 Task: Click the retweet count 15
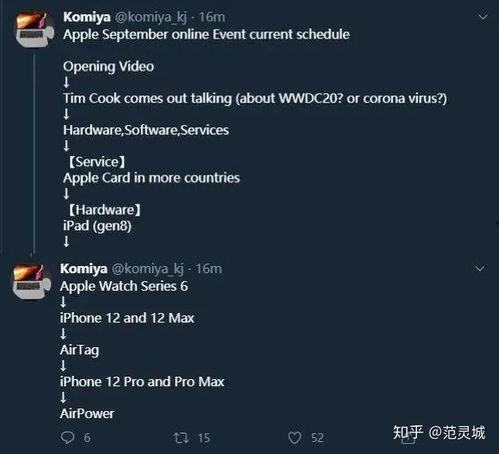coord(204,438)
